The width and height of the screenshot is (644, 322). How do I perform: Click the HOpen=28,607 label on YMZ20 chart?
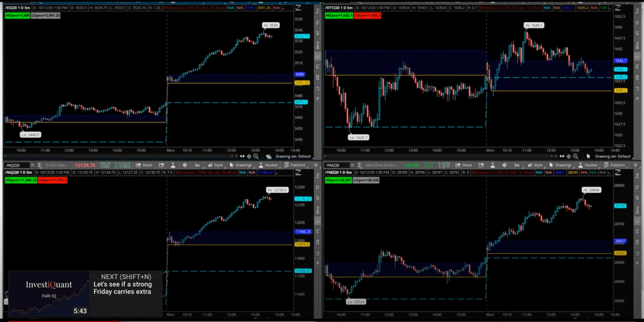pyautogui.click(x=339, y=180)
